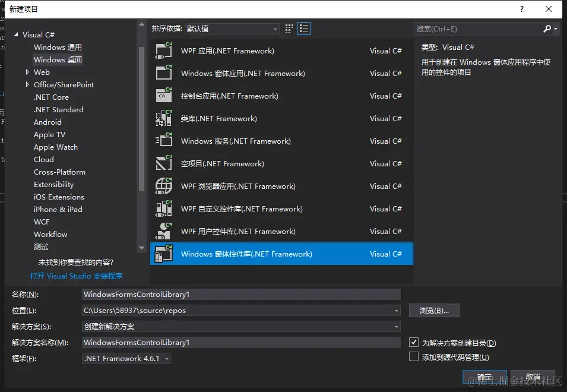
Task: Open the 排序依据 默认值 dropdown
Action: coord(232,29)
